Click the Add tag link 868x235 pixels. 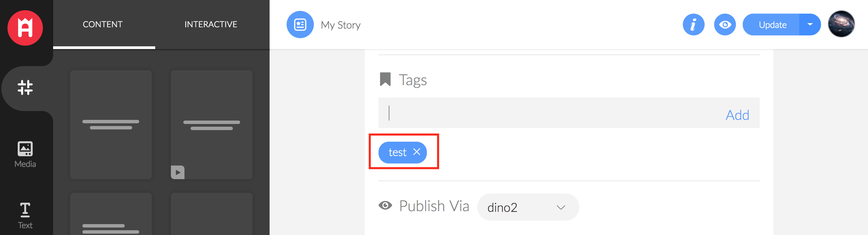[x=737, y=115]
